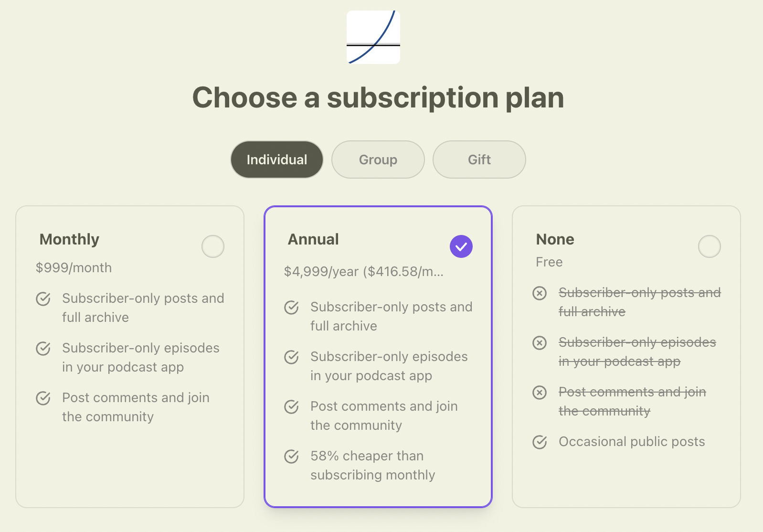Click the X icon next to crossed-out podcast episodes
Viewport: 763px width, 532px height.
(x=540, y=343)
